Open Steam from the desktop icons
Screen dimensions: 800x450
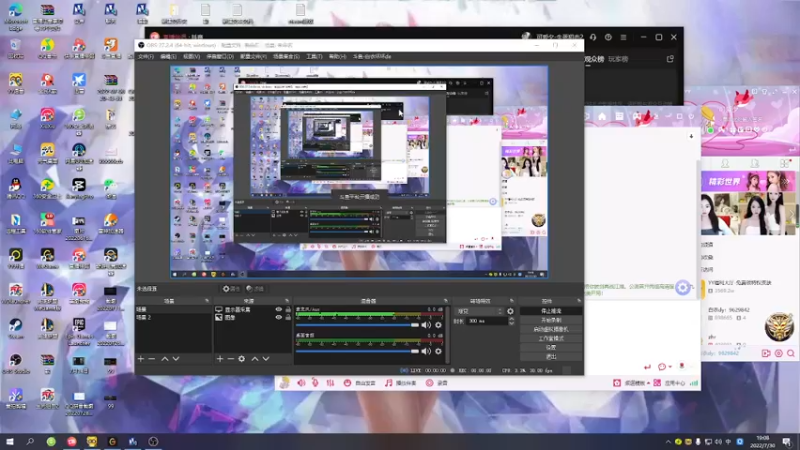pyautogui.click(x=16, y=329)
